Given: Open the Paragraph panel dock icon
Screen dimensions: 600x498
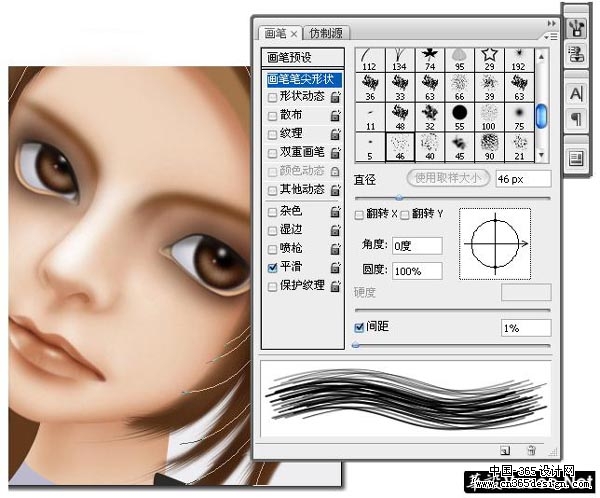Looking at the screenshot, I should click(x=577, y=119).
